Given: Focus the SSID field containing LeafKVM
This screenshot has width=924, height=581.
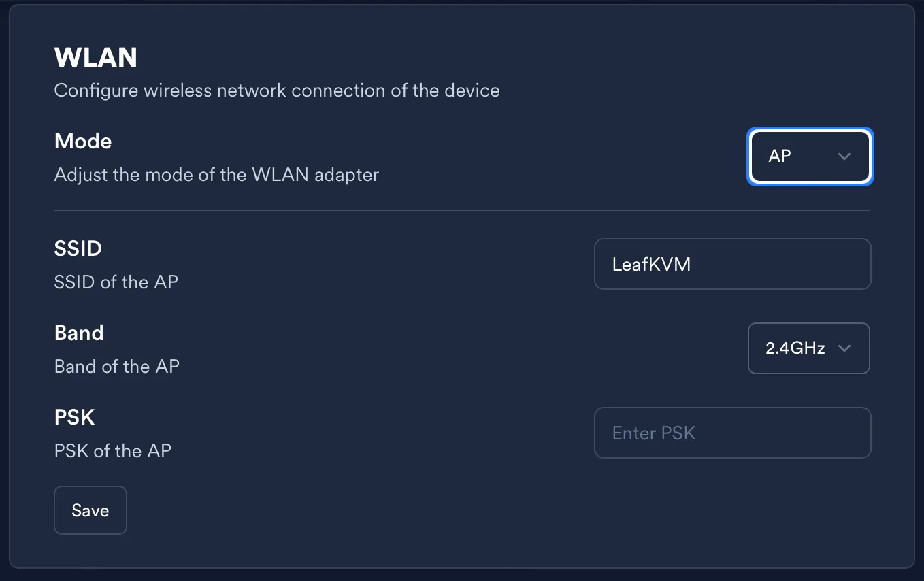Looking at the screenshot, I should (x=732, y=264).
